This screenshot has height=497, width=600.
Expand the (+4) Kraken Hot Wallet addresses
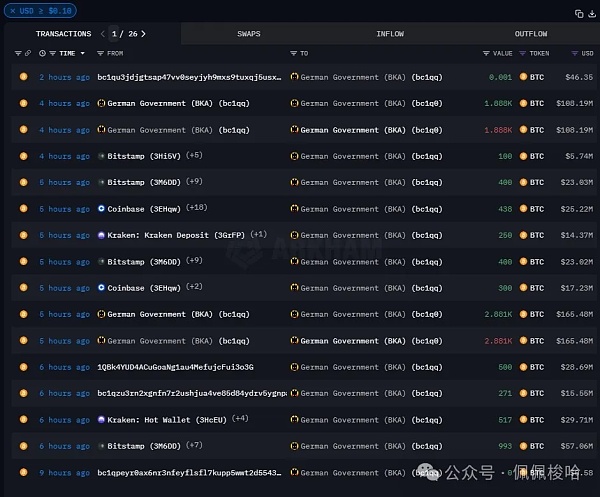point(240,420)
